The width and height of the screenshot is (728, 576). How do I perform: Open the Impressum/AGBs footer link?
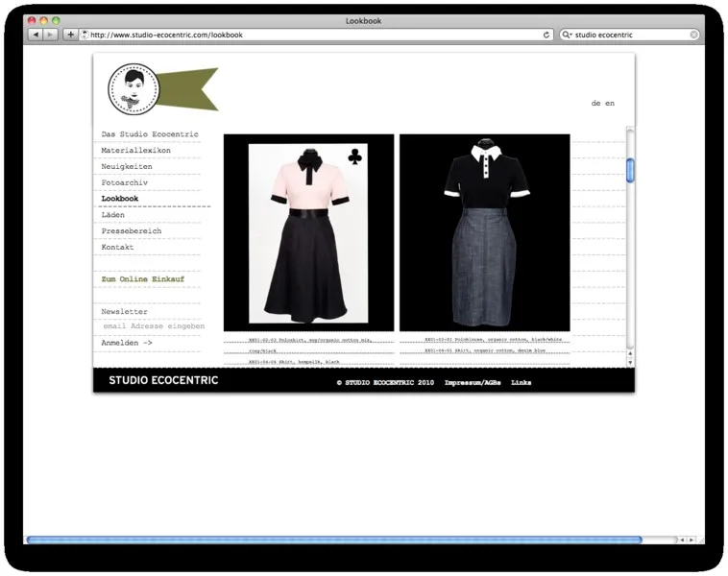pyautogui.click(x=473, y=382)
